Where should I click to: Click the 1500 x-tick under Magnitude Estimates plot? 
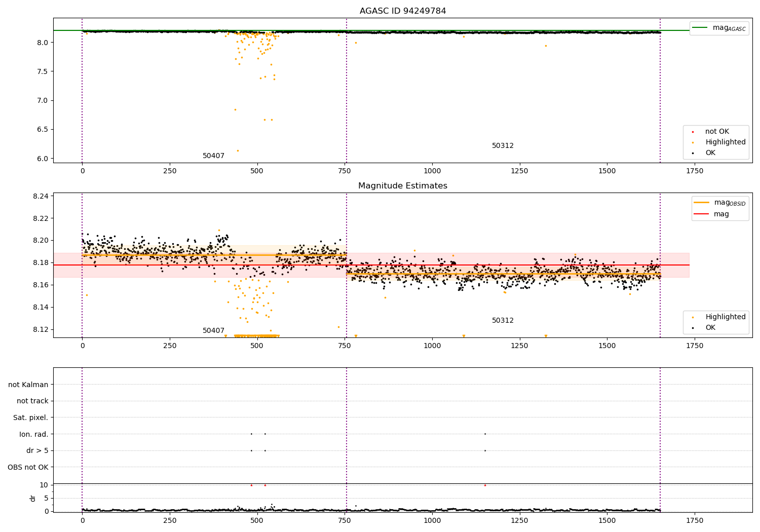607,346
